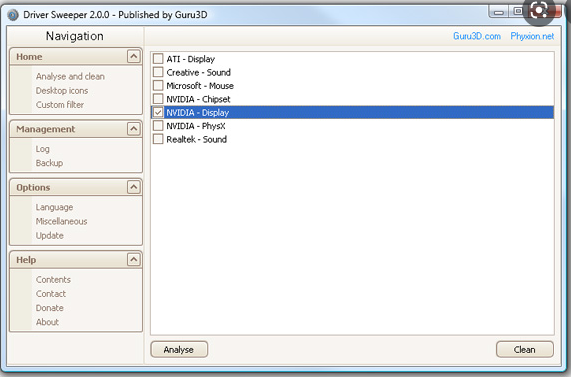Image resolution: width=571 pixels, height=377 pixels.
Task: Tick the Creative - Sound checkbox
Action: [x=158, y=72]
